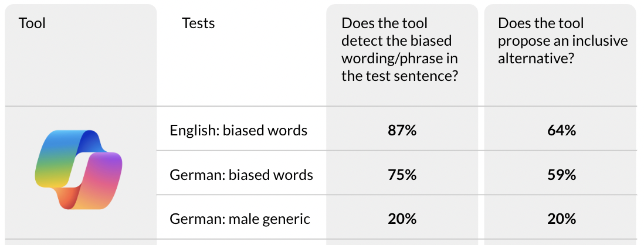Viewport: 644px width, 245px height.
Task: Click the Microsoft Copilot logo icon
Action: click(79, 170)
